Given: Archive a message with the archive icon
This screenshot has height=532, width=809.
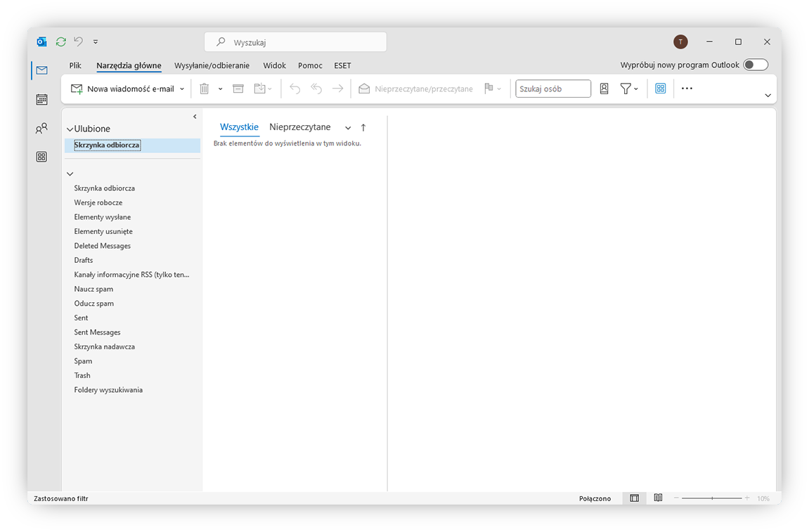Looking at the screenshot, I should [x=238, y=88].
